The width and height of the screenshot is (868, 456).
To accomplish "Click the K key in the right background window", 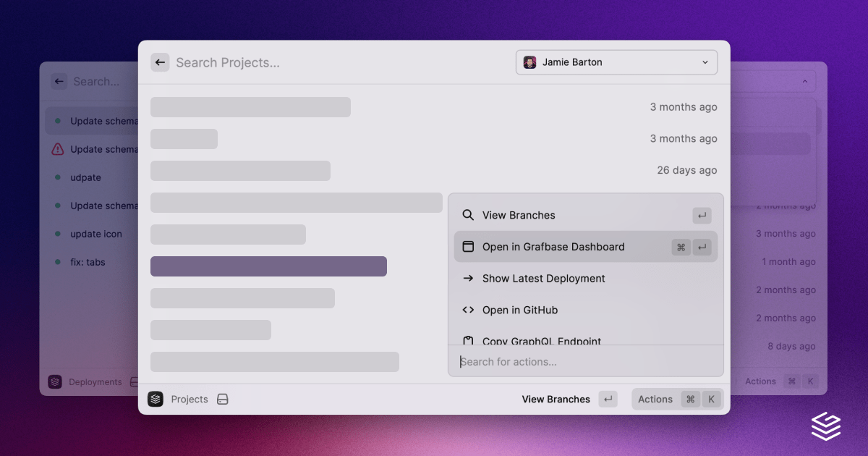I will (x=811, y=381).
